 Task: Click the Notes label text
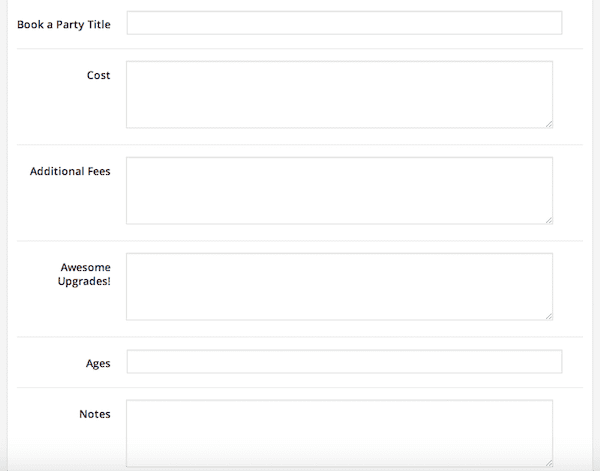click(x=95, y=414)
